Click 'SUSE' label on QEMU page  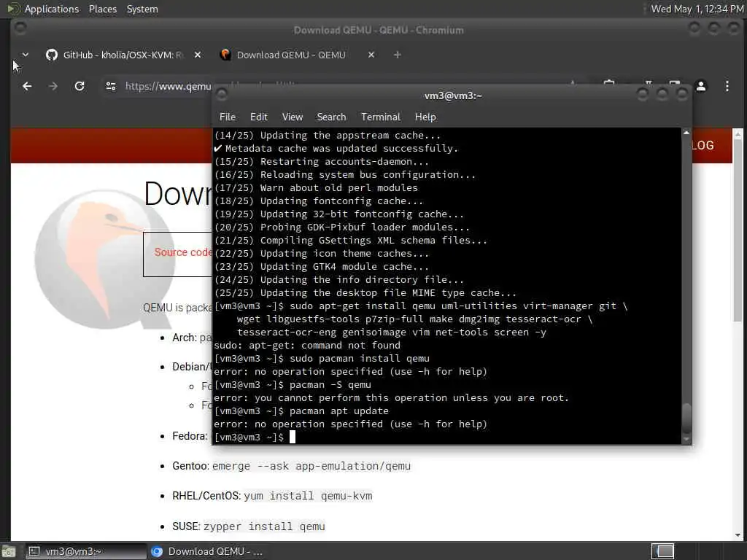(186, 526)
